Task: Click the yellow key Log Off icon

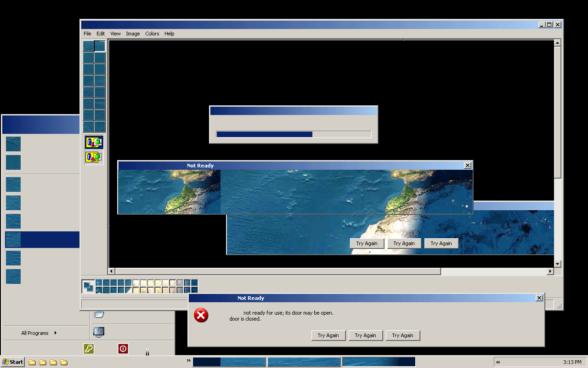Action: [89, 349]
